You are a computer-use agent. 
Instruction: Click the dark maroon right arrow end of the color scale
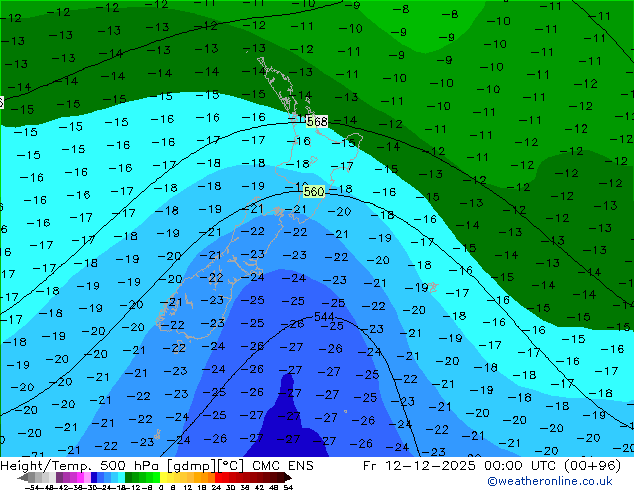287,478
